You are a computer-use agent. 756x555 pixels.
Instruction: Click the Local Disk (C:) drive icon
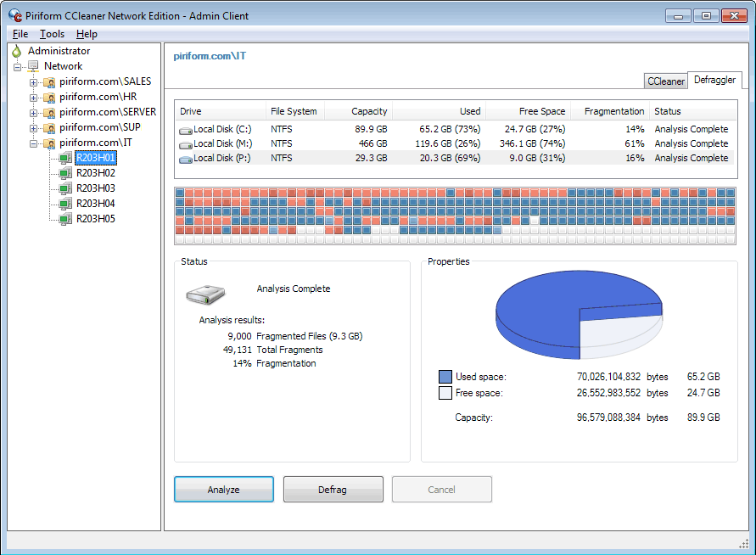[186, 130]
